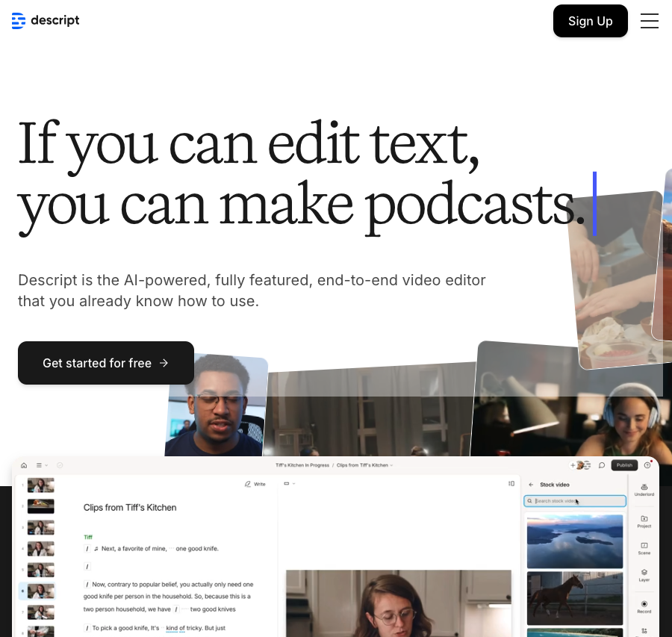The width and height of the screenshot is (672, 637).
Task: Click the green Tiff speaker label
Action: pyautogui.click(x=88, y=537)
